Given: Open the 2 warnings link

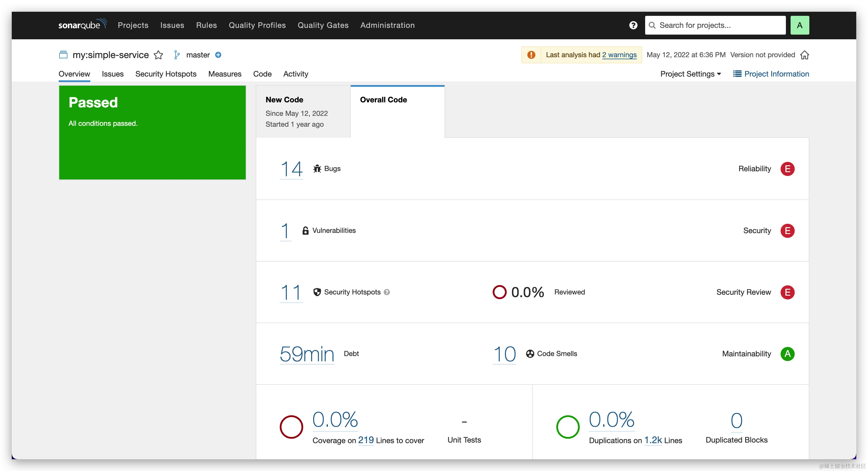Looking at the screenshot, I should tap(619, 55).
